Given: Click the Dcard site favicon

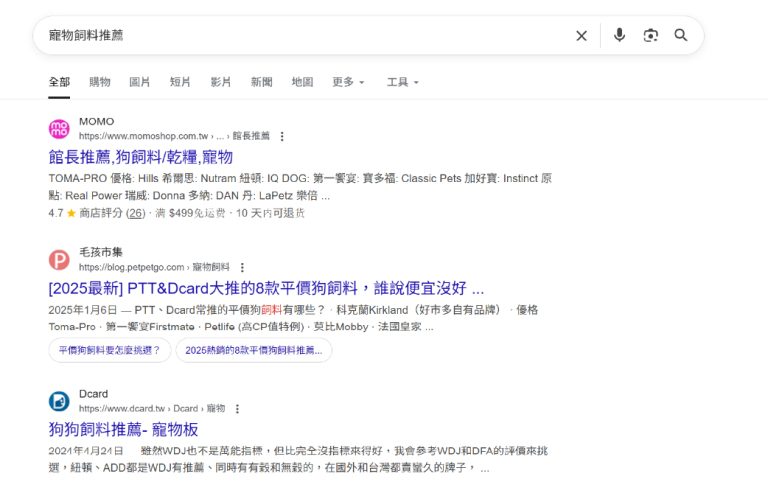Looking at the screenshot, I should click(60, 401).
